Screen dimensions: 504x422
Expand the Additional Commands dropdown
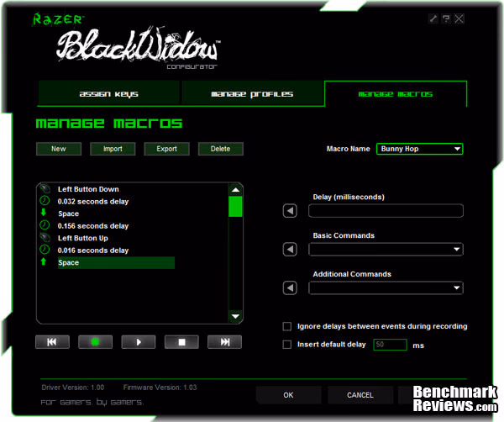click(x=386, y=287)
